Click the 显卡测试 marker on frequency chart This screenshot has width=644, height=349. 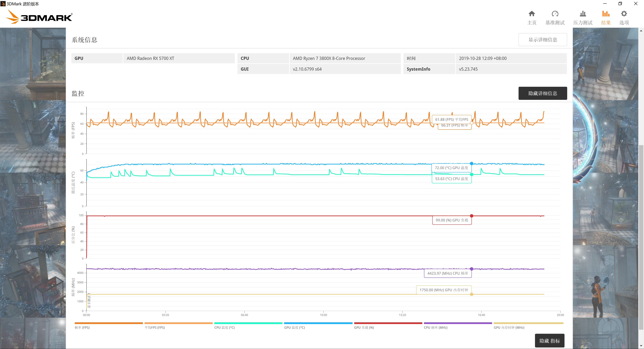point(89,302)
